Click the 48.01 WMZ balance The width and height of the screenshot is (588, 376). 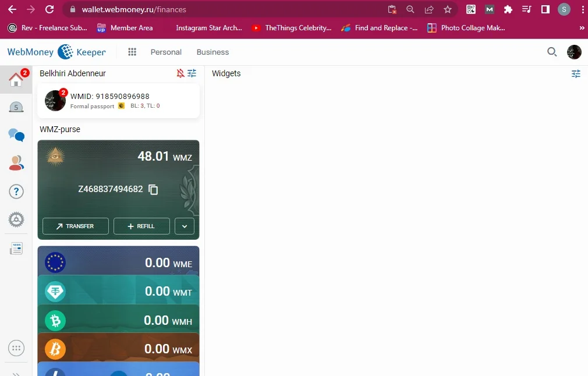(165, 157)
